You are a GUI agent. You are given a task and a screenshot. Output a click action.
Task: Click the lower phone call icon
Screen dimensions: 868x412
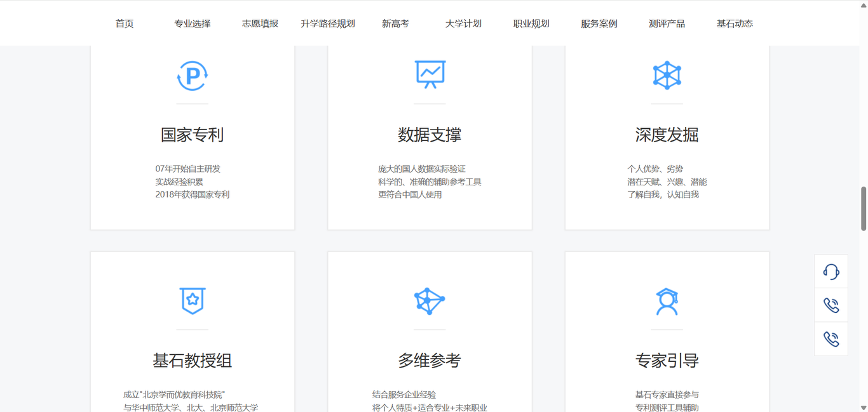(831, 339)
